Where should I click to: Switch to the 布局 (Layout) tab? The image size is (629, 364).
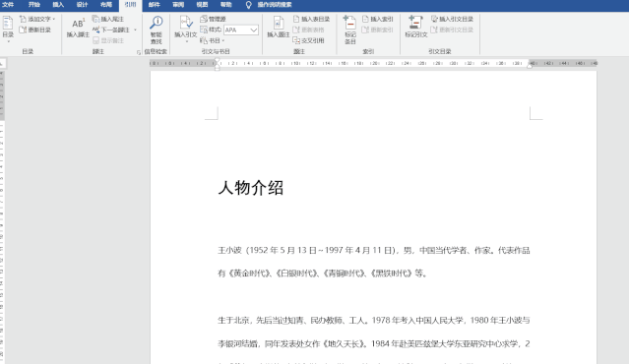point(106,5)
